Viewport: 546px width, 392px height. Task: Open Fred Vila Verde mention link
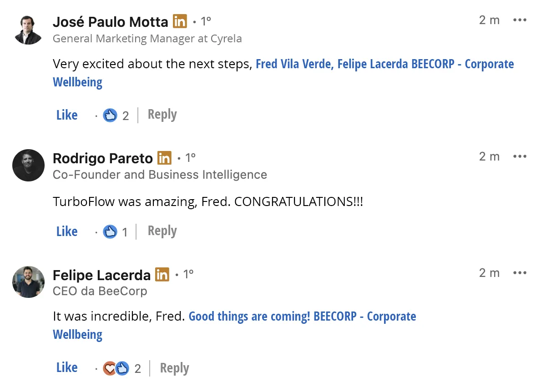(294, 64)
